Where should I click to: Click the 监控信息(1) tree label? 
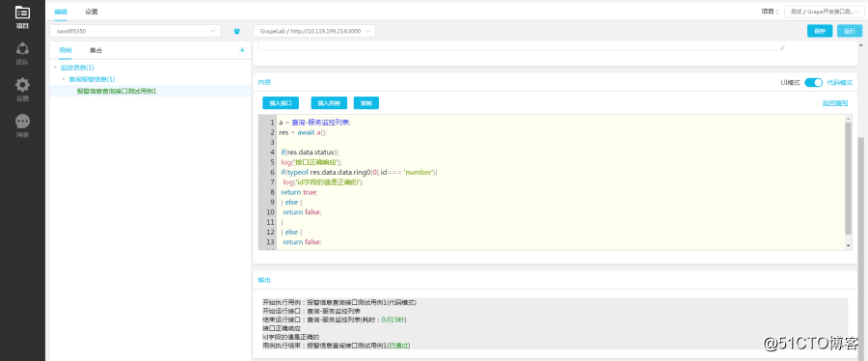(x=77, y=68)
